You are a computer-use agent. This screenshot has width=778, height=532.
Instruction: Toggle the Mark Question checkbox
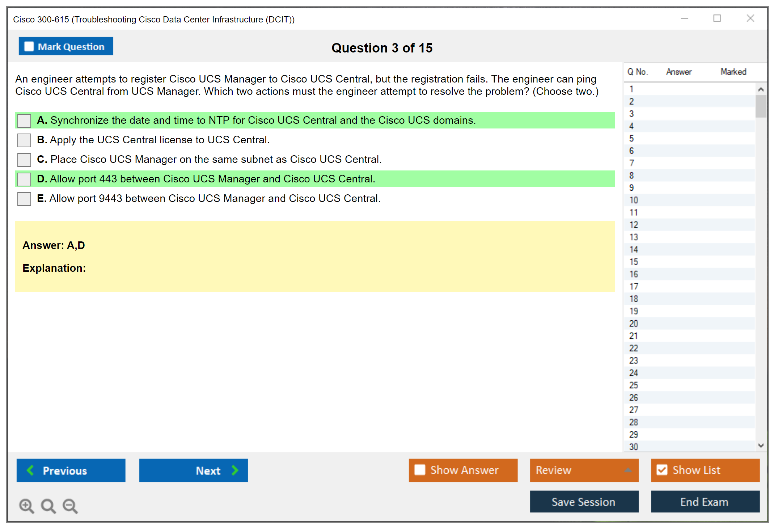point(29,47)
